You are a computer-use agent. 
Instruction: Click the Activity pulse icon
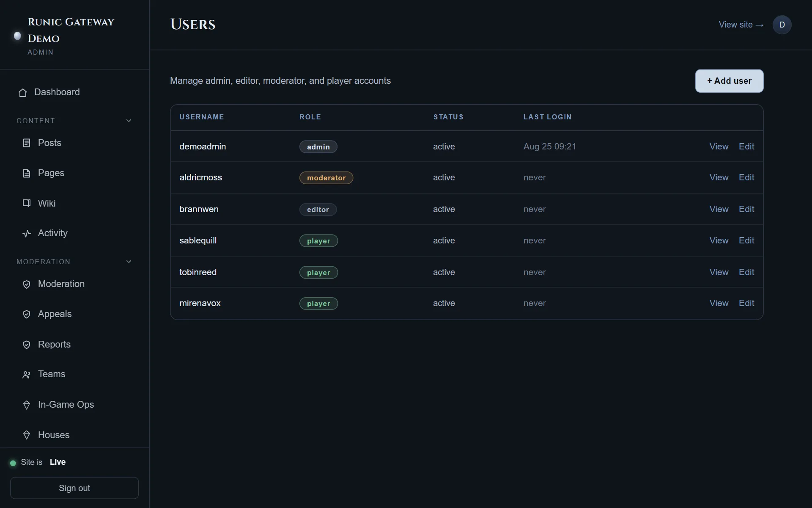27,234
